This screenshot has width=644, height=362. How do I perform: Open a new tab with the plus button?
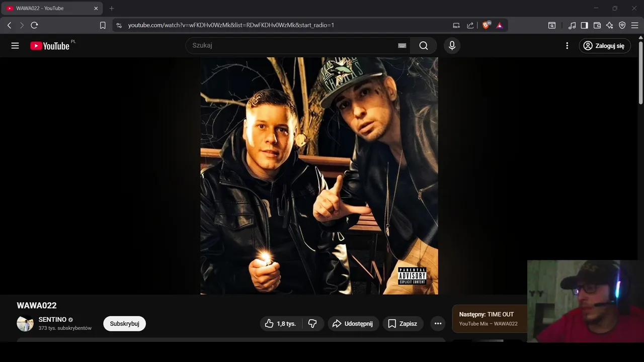click(112, 9)
